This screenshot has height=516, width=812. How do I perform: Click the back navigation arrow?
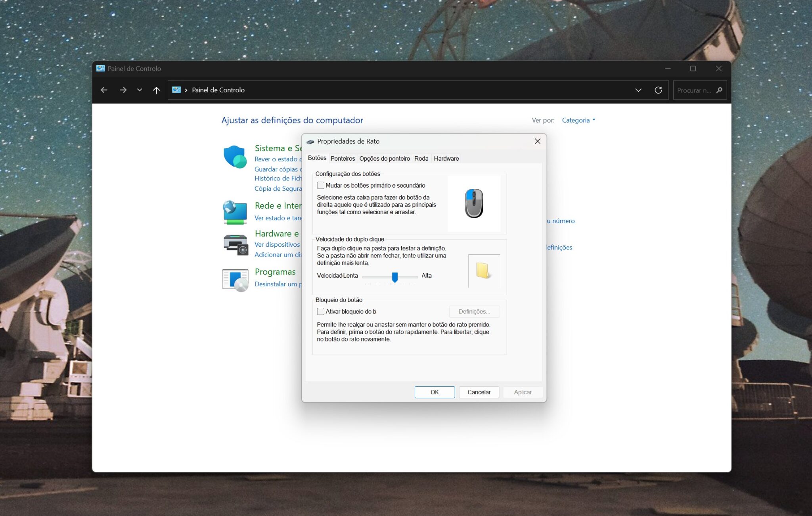point(104,90)
